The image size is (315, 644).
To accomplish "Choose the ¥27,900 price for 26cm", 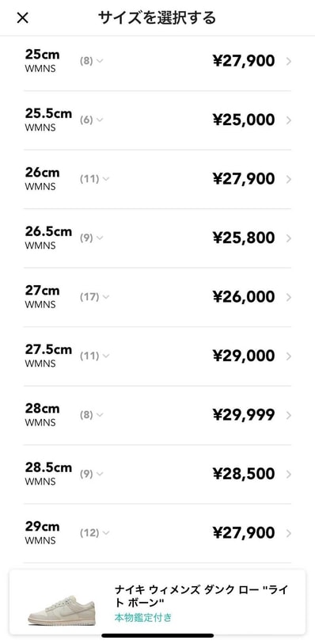I will click(244, 179).
